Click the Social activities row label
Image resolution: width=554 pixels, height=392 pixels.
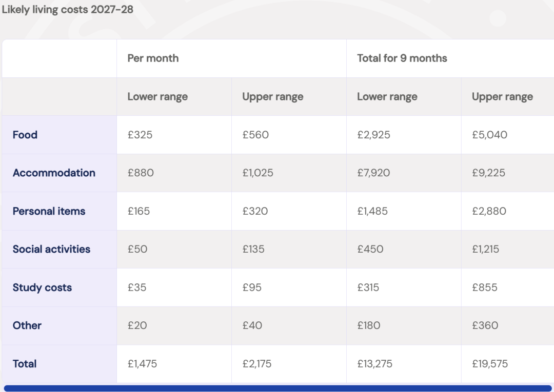pyautogui.click(x=51, y=249)
